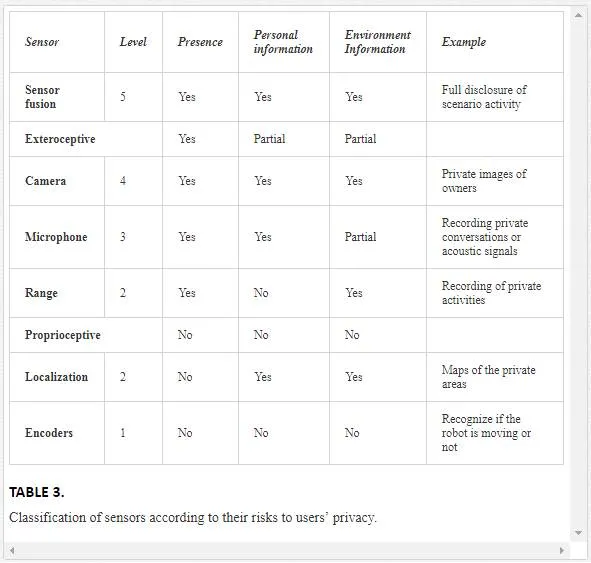Click the Example column header
This screenshot has height=563, width=591.
(464, 42)
